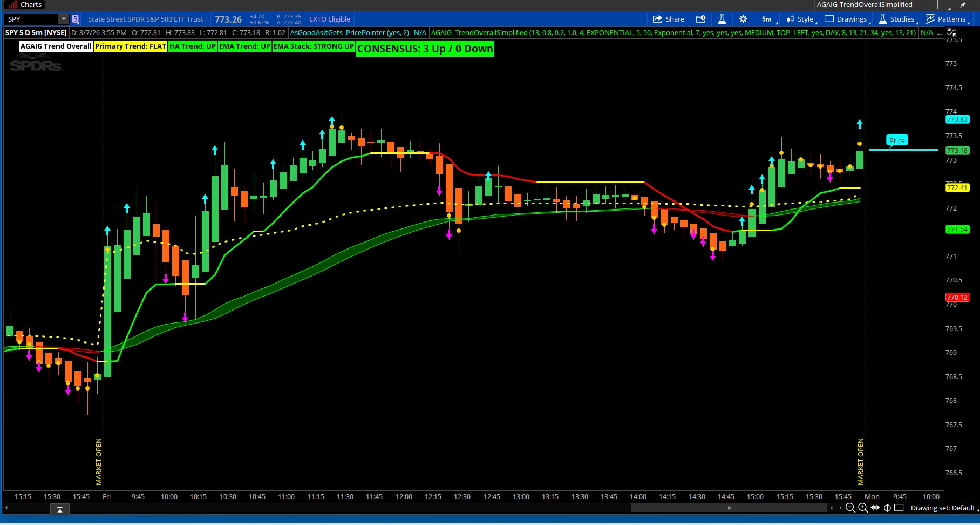Click the horizontal expand arrows icon
Image resolution: width=980 pixels, height=525 pixels.
tap(875, 508)
